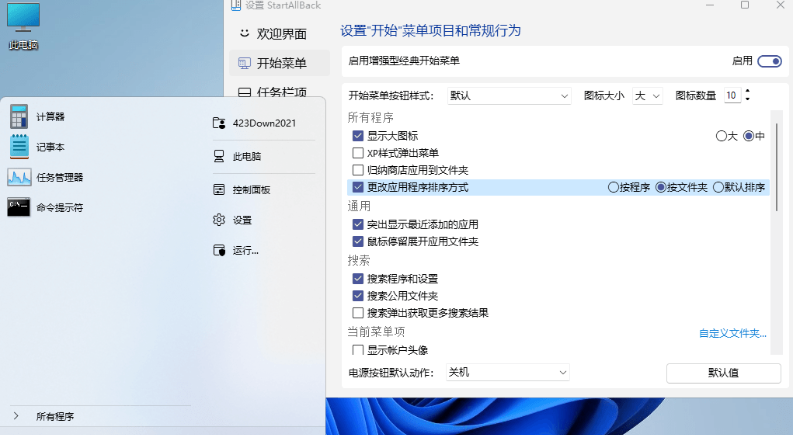Click 设置 entry in start menu
This screenshot has width=793, height=435.
242,220
